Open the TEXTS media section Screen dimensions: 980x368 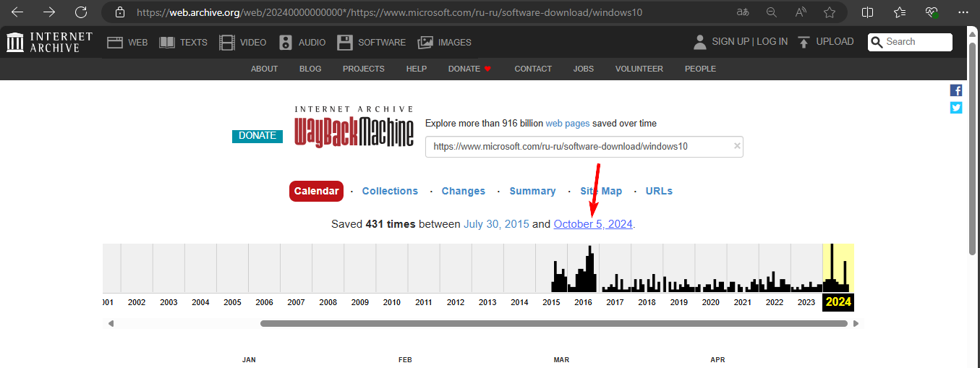tap(183, 43)
